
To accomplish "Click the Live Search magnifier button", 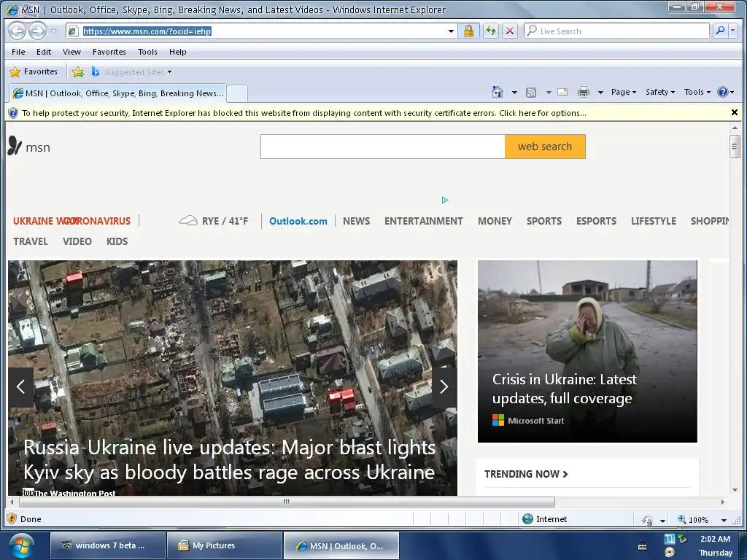I will tap(720, 31).
